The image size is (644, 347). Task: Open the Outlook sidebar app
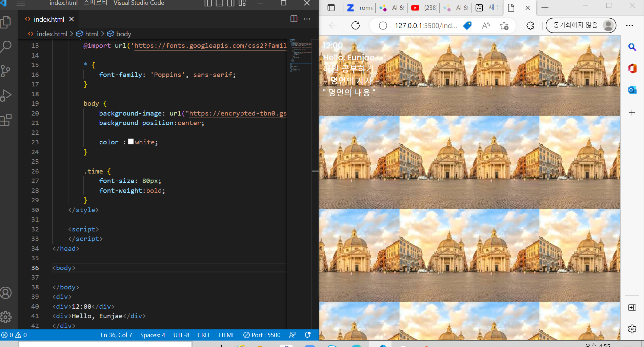click(x=632, y=89)
